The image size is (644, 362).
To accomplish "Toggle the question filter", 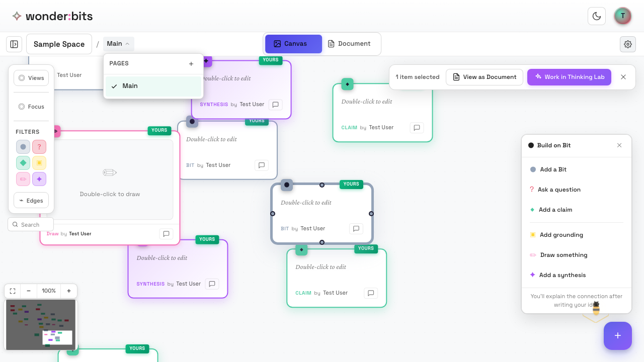I will click(x=39, y=147).
